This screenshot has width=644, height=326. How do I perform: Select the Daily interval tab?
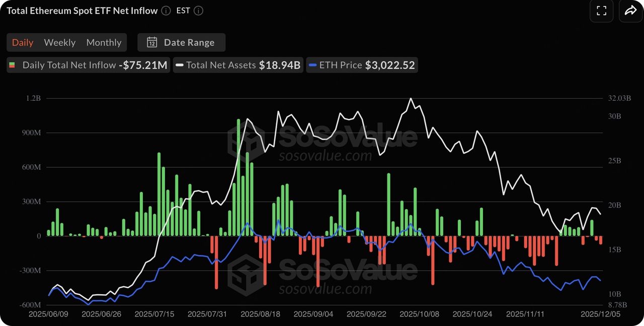[x=23, y=42]
